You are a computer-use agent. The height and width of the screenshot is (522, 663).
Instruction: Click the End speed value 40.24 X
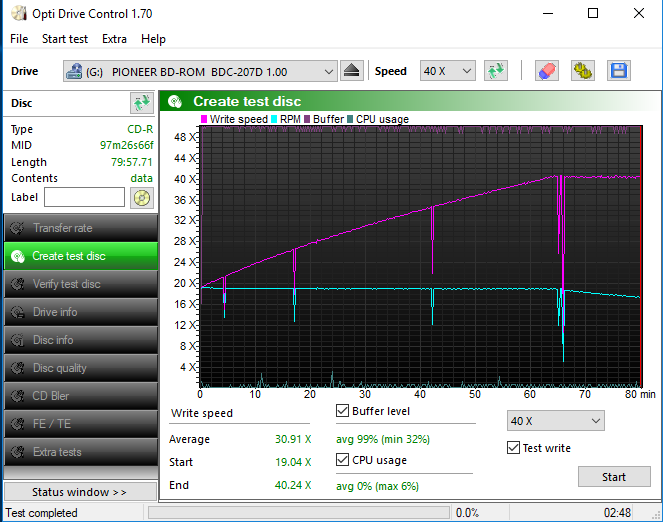click(293, 485)
